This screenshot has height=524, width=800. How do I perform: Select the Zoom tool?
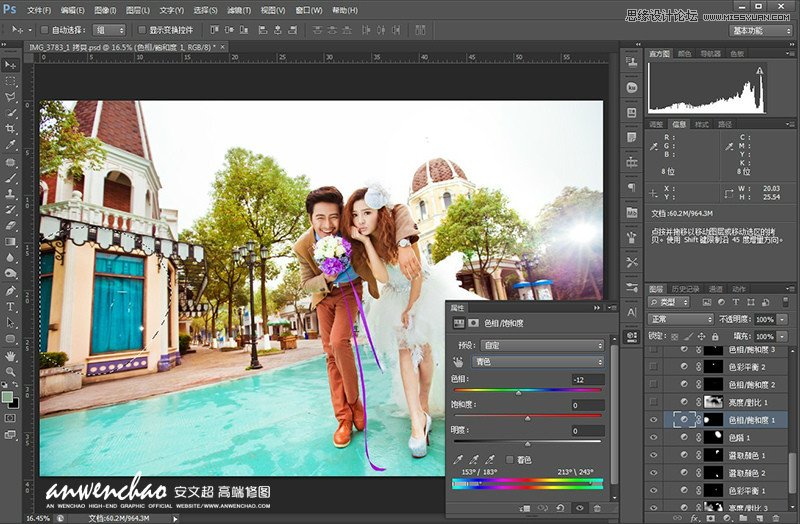point(10,372)
